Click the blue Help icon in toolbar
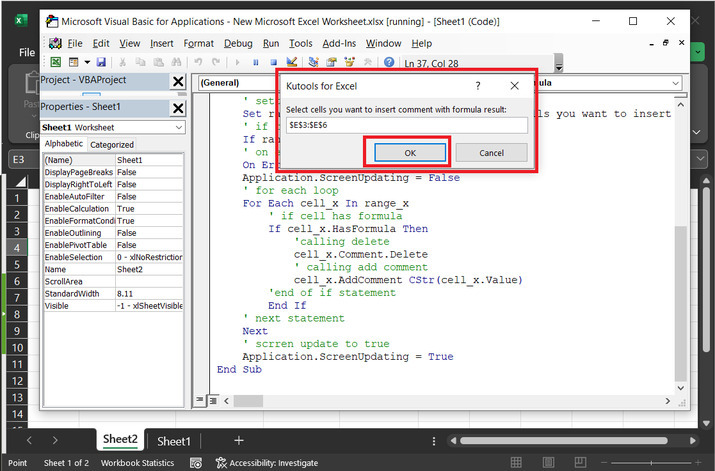 point(389,62)
